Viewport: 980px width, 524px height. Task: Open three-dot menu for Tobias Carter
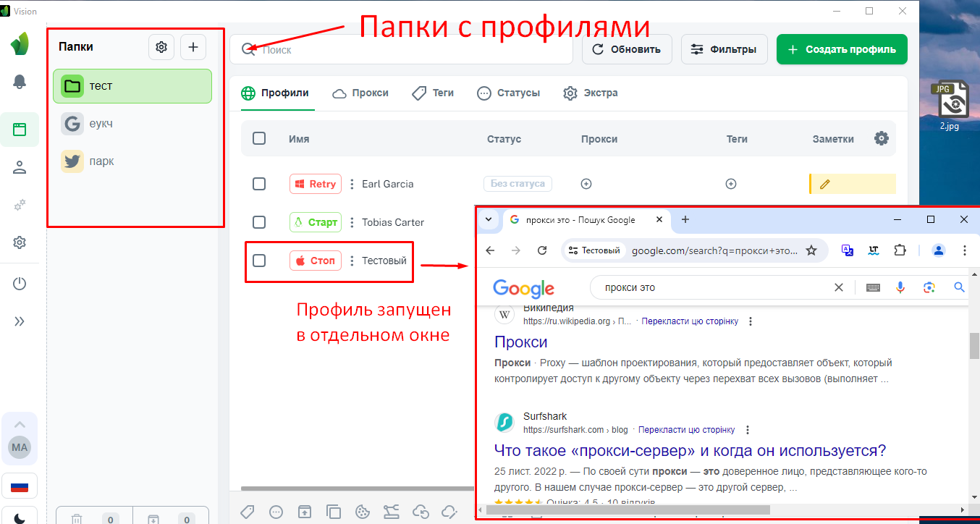pos(352,221)
